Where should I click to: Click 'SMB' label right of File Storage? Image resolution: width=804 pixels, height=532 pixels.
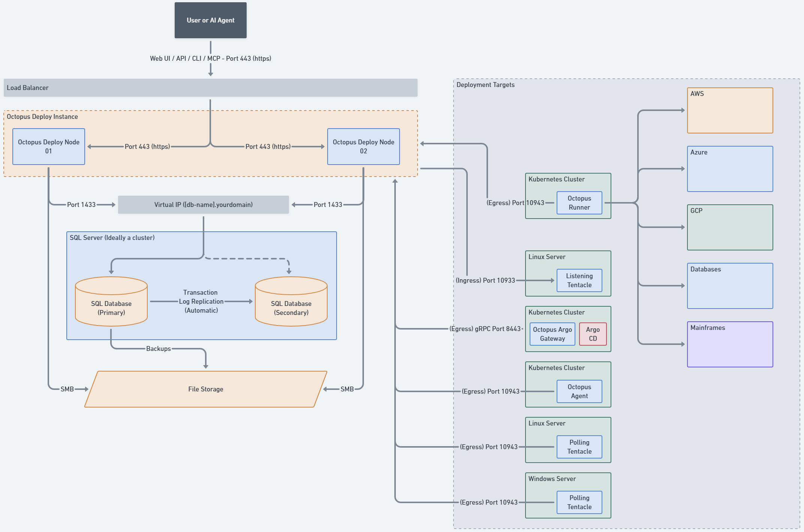tap(347, 389)
